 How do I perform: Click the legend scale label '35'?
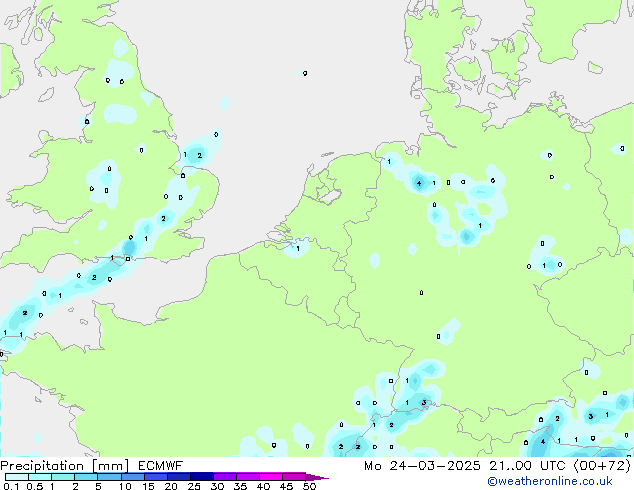[x=240, y=486]
